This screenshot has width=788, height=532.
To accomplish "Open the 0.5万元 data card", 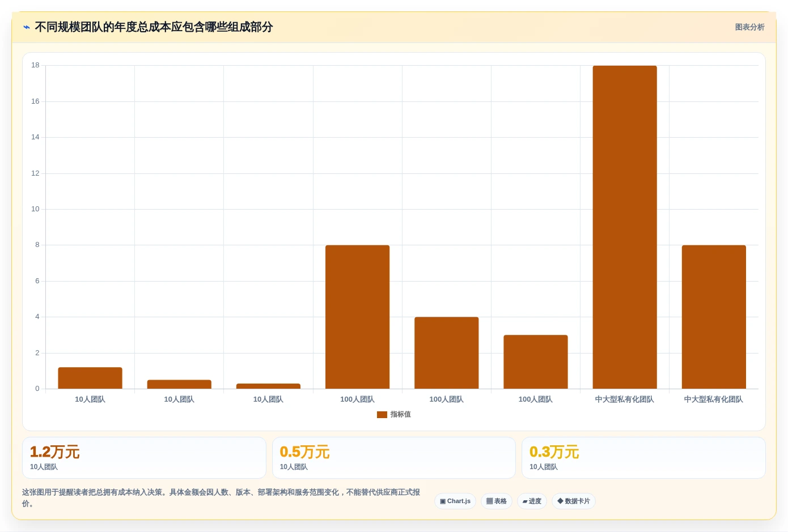I will point(394,458).
